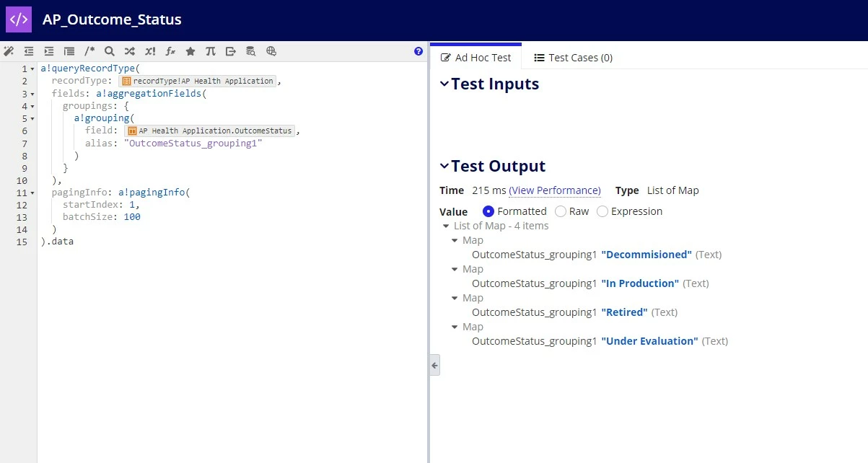This screenshot has height=463, width=868.
Task: Click the "Decommisioned" value text
Action: [646, 255]
